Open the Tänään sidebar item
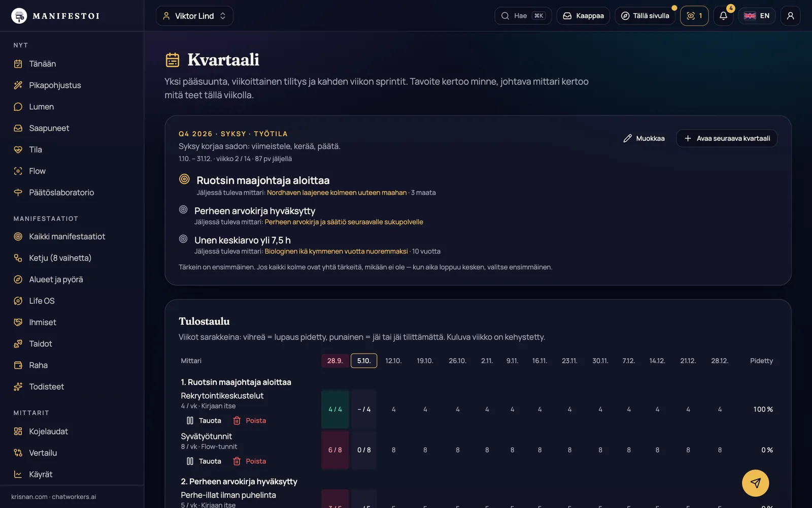 click(72, 64)
